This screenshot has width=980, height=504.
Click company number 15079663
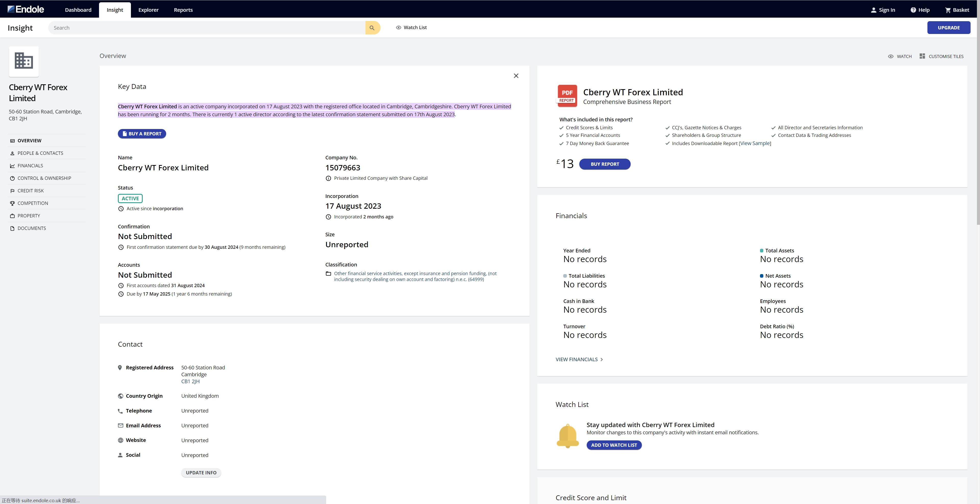point(342,168)
